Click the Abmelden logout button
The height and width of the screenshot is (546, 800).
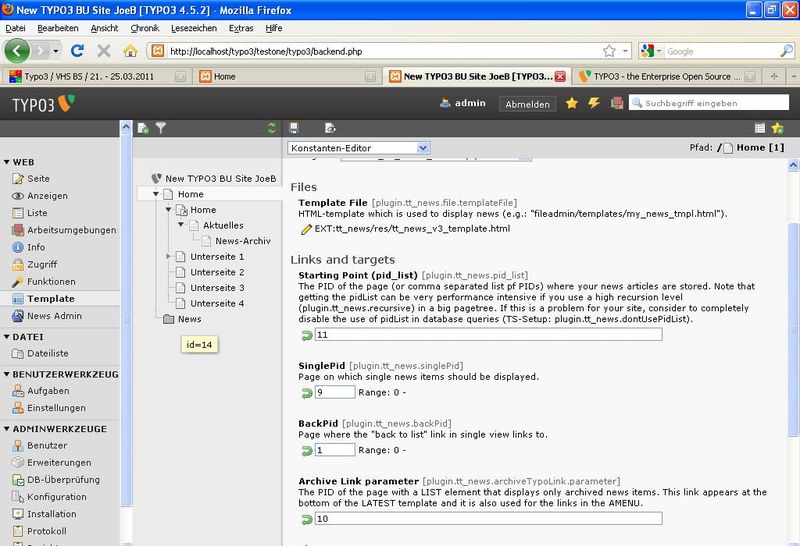528,104
